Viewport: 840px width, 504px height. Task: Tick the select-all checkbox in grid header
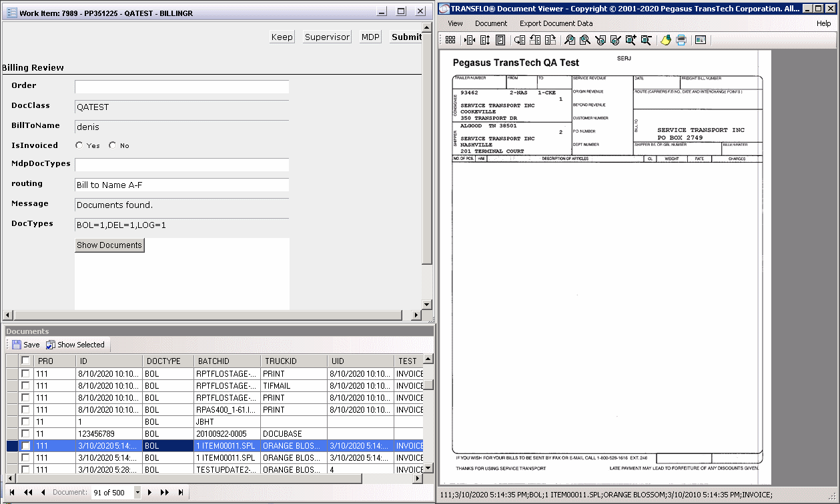(x=25, y=361)
